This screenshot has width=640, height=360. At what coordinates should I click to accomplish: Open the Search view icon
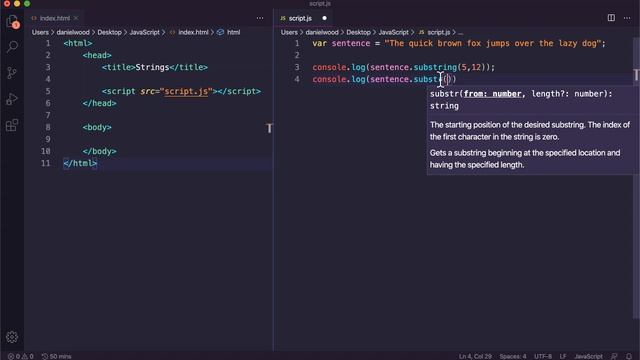click(x=12, y=47)
